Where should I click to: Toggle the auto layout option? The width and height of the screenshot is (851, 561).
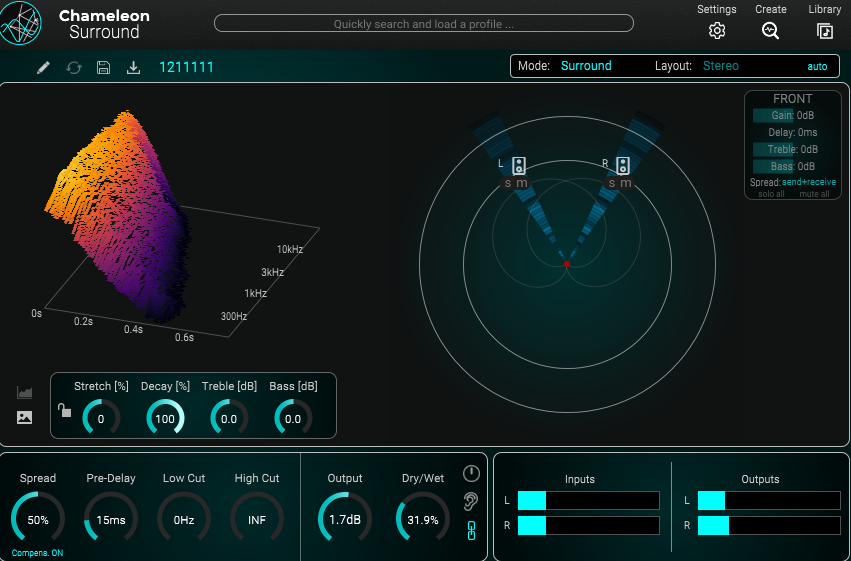click(x=817, y=67)
